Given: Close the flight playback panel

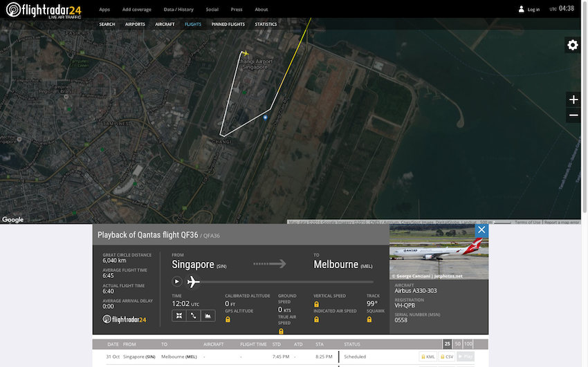Looking at the screenshot, I should (481, 230).
